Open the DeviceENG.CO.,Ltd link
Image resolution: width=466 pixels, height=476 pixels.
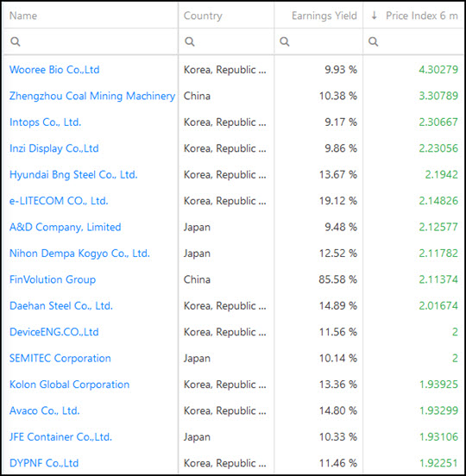(54, 332)
